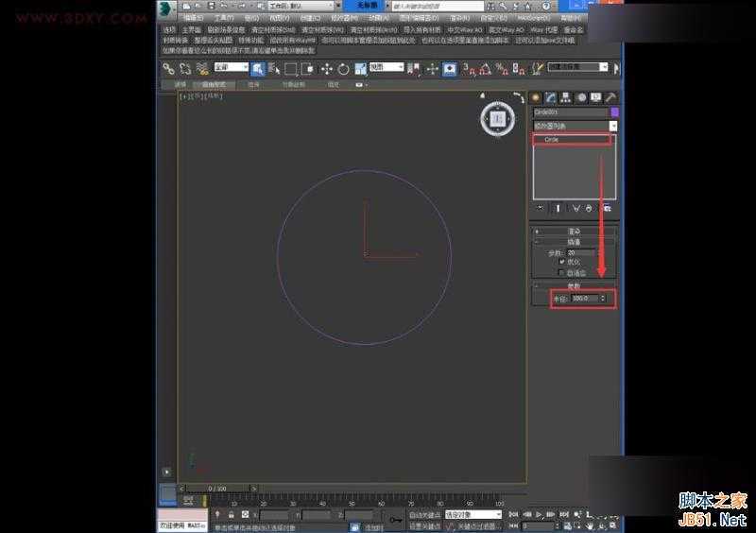
Task: Open the key filter selected-object dropdown
Action: tap(473, 515)
